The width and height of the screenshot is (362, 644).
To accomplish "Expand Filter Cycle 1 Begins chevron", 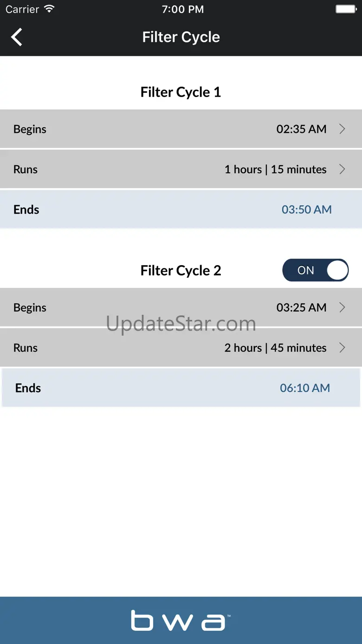I will tap(342, 129).
